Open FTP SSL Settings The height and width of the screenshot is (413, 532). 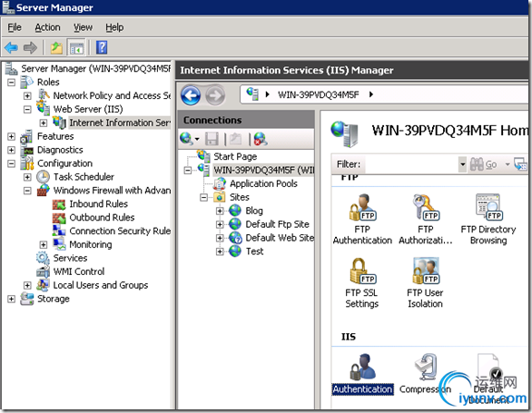361,282
